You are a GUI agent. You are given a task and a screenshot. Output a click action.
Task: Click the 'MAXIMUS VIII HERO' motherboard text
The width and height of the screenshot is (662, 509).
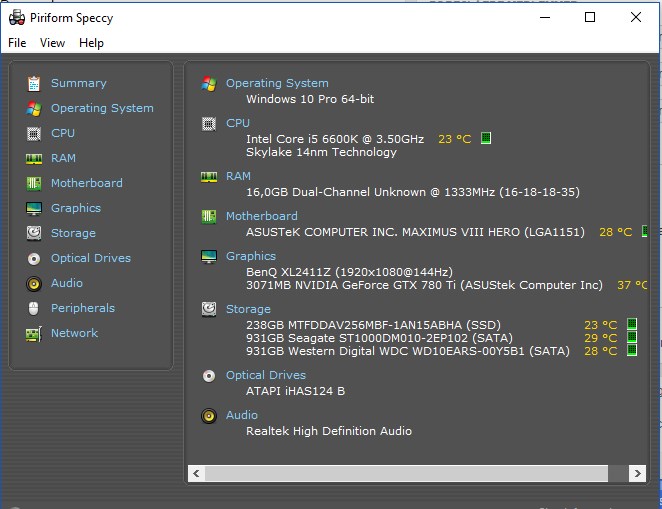(461, 232)
